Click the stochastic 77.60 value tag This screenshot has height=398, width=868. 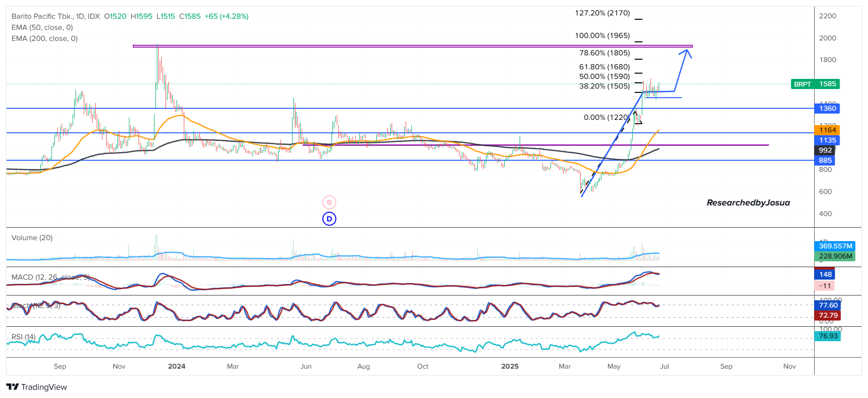(x=828, y=305)
